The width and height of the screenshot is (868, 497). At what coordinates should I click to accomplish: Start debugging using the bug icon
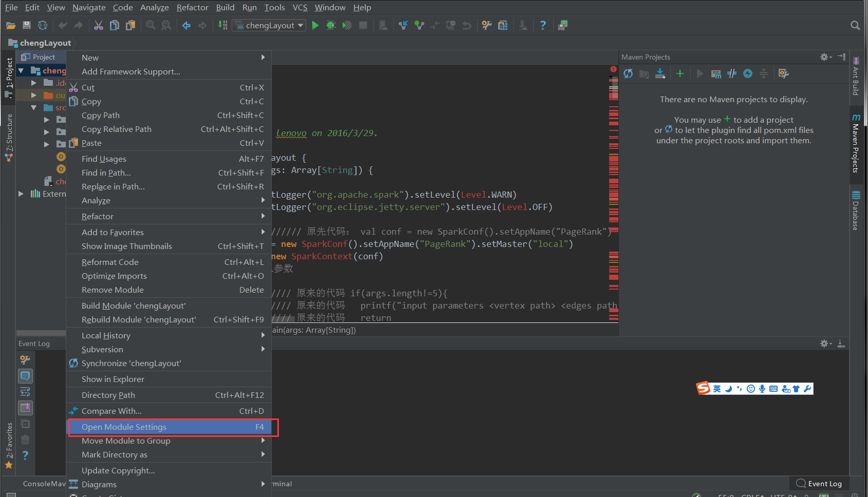tap(331, 25)
